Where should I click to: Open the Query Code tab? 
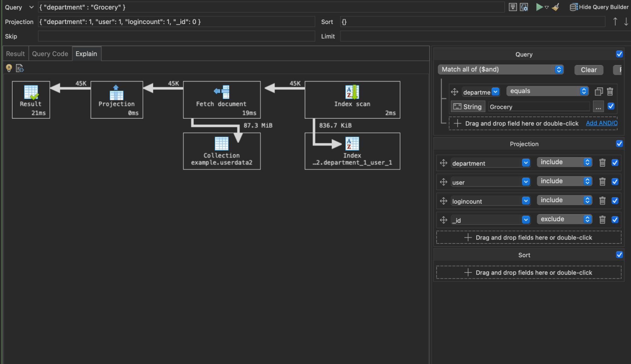coord(50,53)
